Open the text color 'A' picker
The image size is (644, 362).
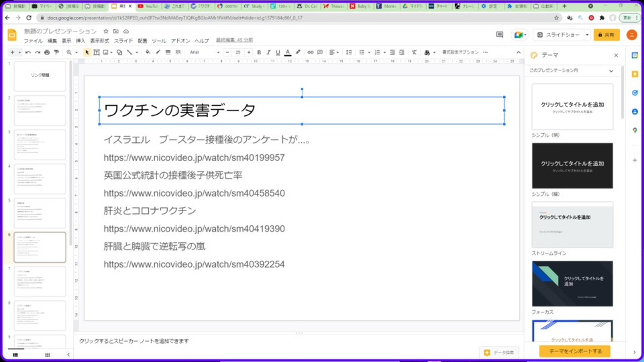[288, 52]
